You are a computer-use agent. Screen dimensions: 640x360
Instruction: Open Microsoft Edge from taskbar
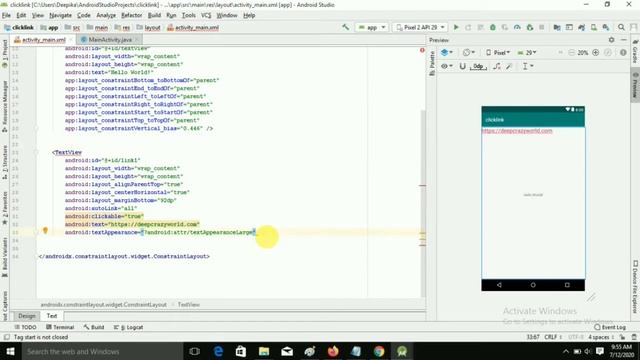(x=218, y=351)
